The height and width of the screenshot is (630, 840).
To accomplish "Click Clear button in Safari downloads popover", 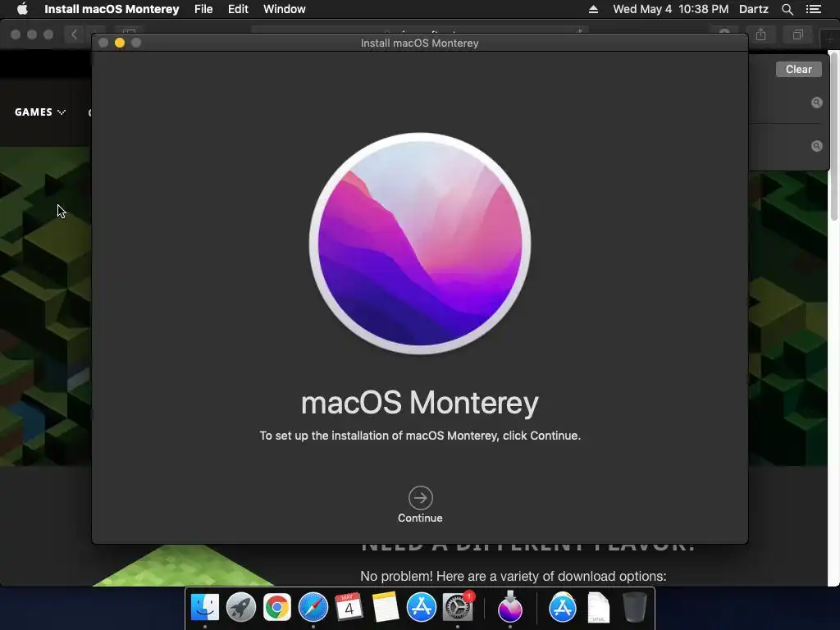I will 799,69.
